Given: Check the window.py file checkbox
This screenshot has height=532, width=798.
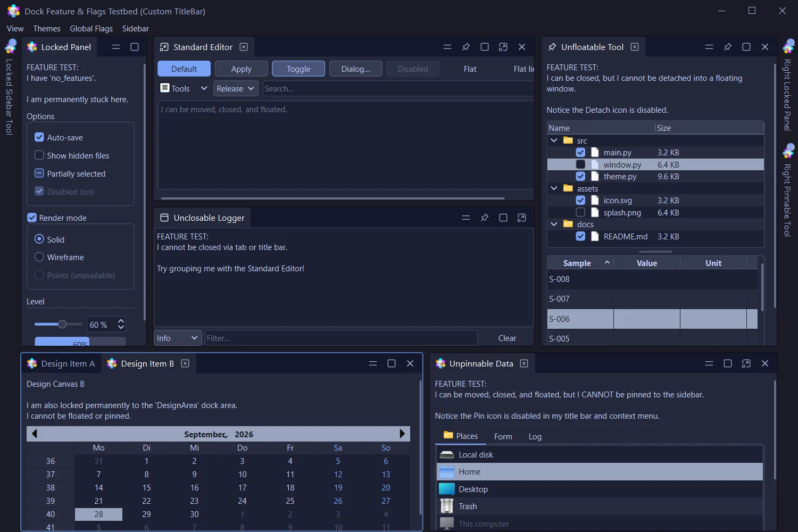Looking at the screenshot, I should 580,164.
